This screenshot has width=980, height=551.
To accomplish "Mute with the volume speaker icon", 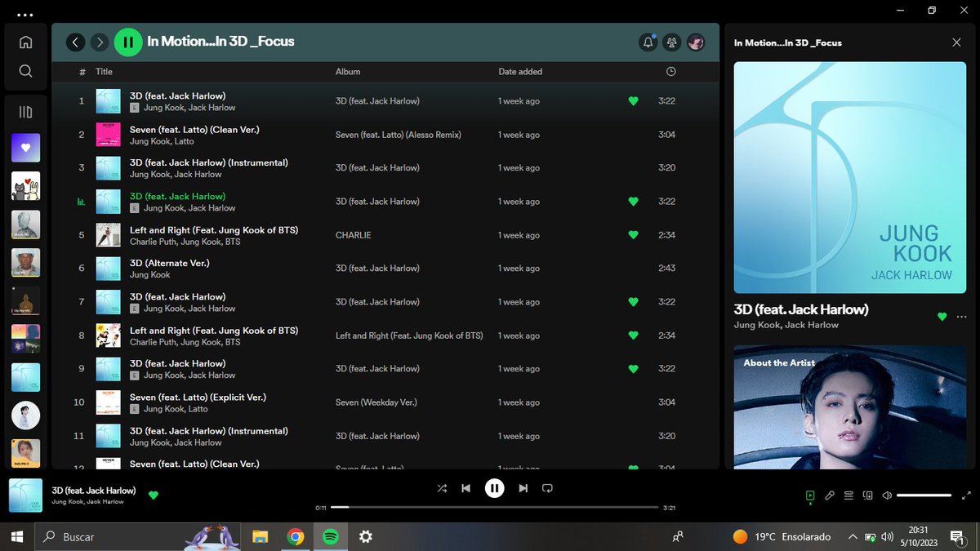I will tap(888, 495).
